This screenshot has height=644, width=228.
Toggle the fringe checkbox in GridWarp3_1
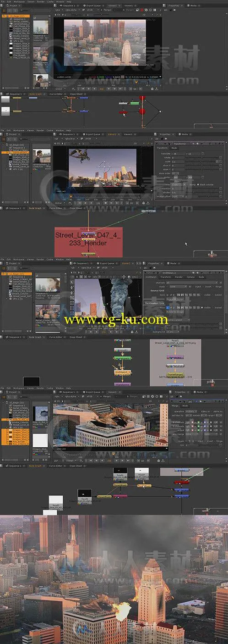[214, 287]
